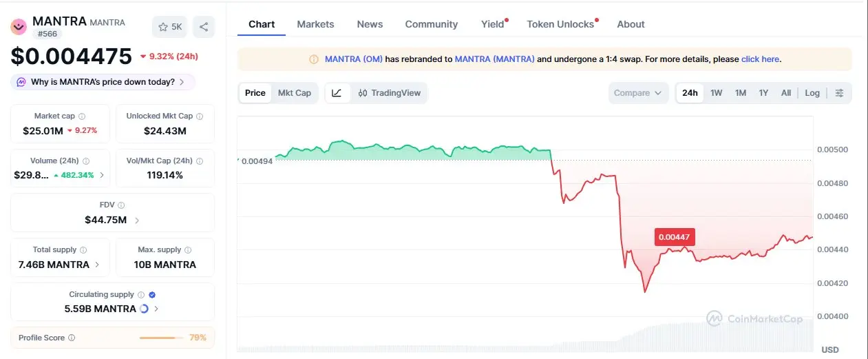Click the USD currency label on chart
The height and width of the screenshot is (359, 868).
point(829,350)
